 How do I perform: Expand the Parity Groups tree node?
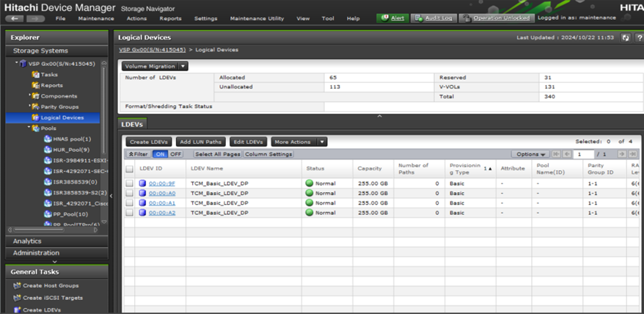click(x=29, y=106)
